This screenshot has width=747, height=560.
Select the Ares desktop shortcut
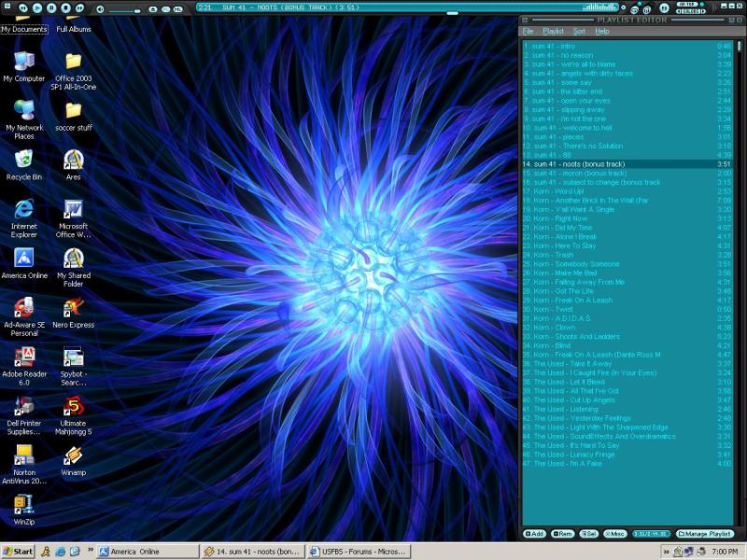coord(74,165)
